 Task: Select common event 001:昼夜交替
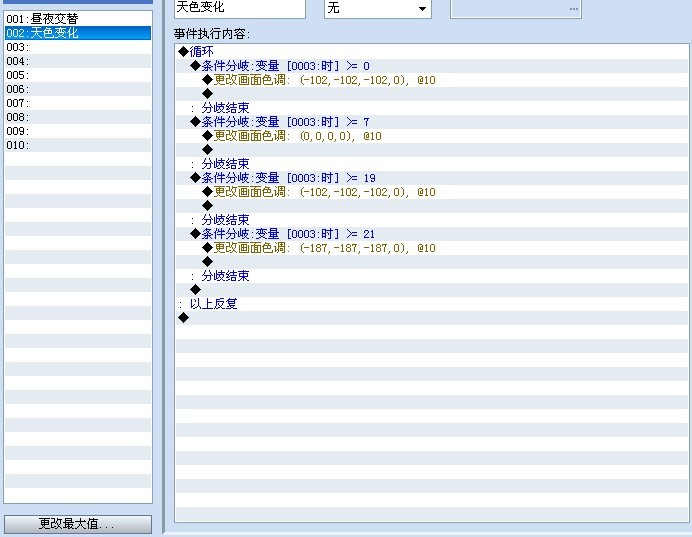coord(78,19)
